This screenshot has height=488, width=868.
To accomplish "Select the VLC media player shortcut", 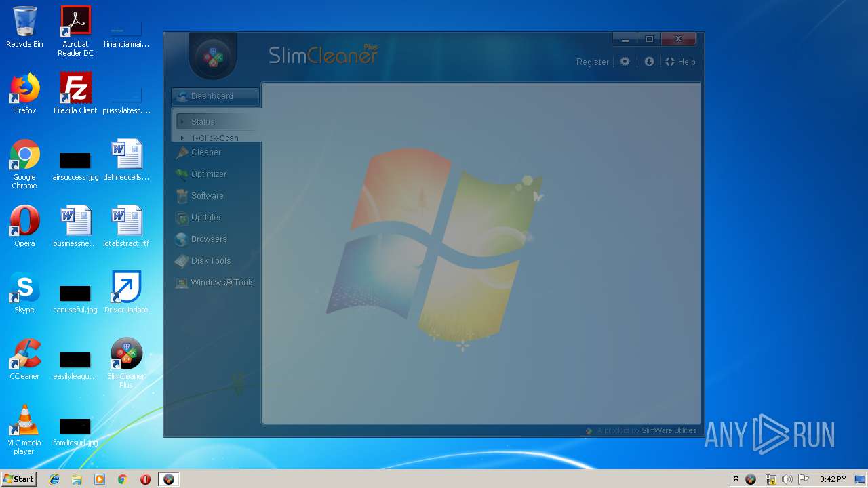I will [x=24, y=430].
